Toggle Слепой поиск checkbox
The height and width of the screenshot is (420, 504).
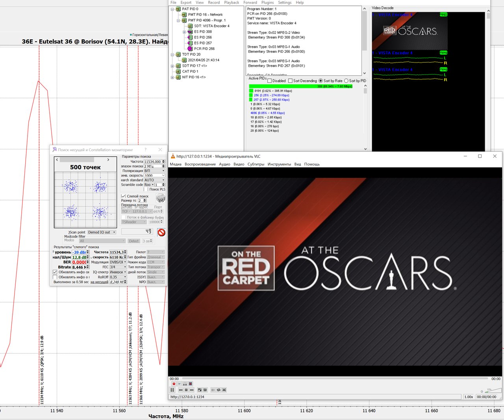123,196
